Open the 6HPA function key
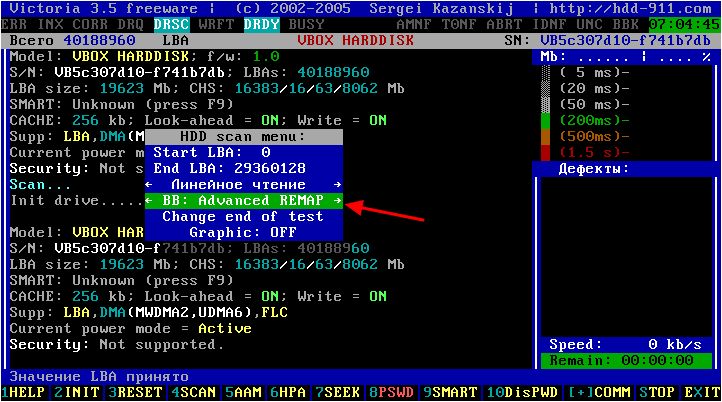This screenshot has height=402, width=722. coord(288,392)
